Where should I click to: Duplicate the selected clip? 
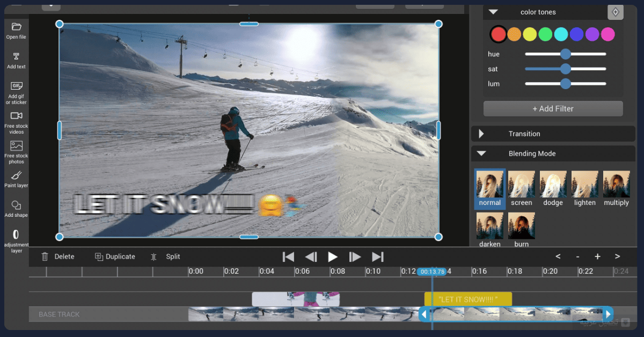[115, 257]
